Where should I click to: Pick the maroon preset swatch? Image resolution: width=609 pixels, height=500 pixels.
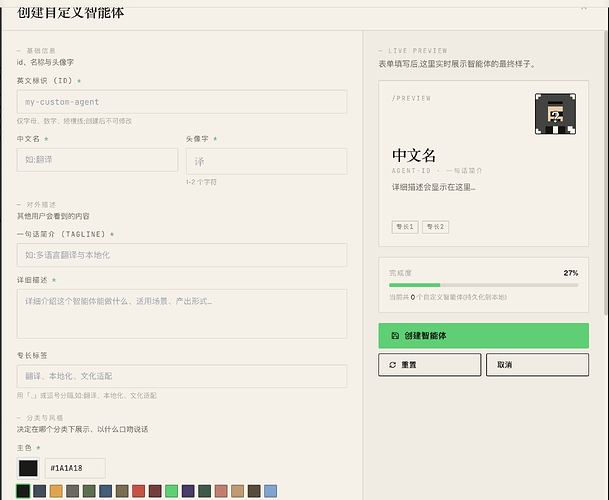click(155, 491)
